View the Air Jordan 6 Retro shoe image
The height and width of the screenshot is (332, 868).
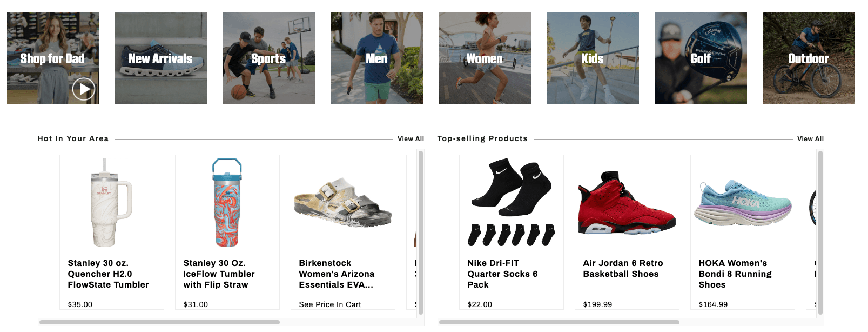point(627,203)
